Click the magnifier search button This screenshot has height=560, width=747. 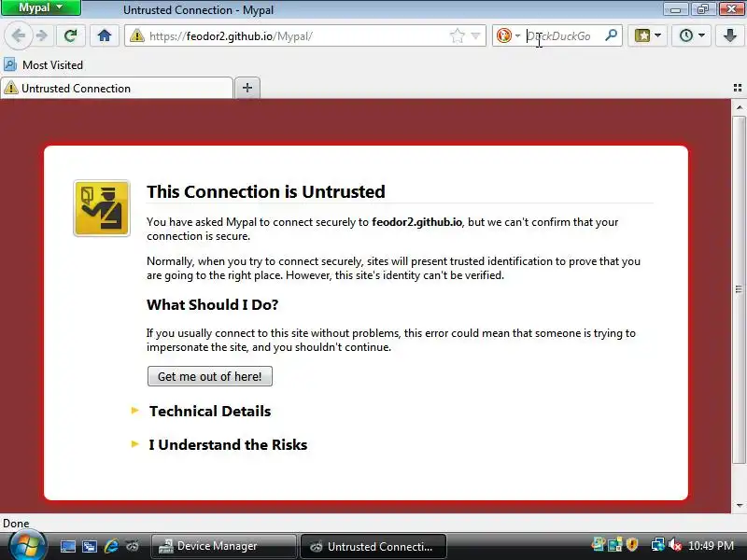[x=611, y=35]
